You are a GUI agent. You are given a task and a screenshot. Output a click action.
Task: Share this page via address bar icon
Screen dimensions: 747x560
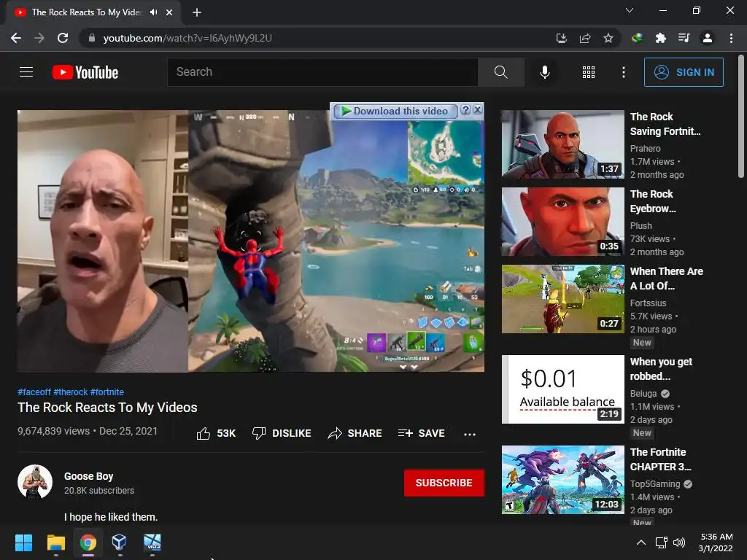585,38
